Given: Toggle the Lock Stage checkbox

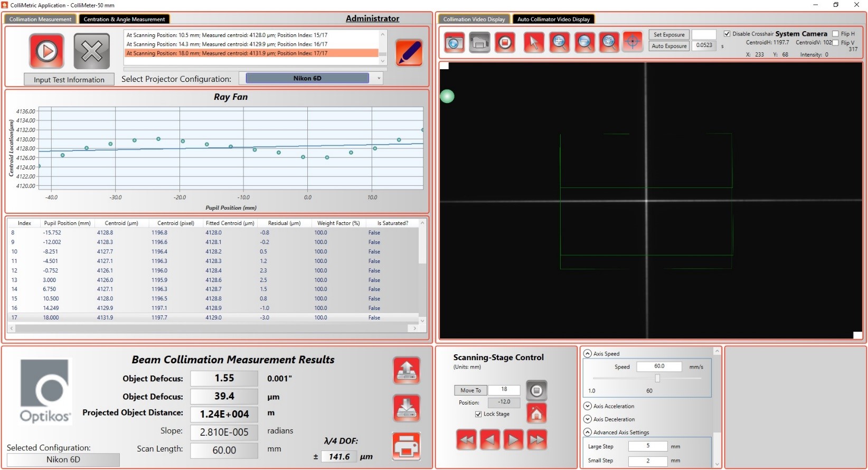Looking at the screenshot, I should click(478, 414).
